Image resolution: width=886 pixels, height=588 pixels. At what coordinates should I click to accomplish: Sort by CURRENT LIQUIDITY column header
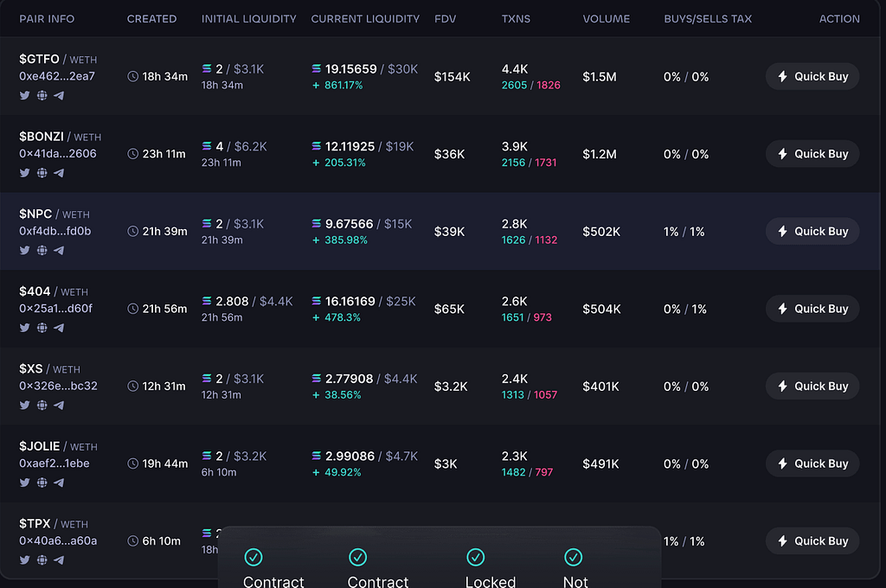pyautogui.click(x=365, y=19)
